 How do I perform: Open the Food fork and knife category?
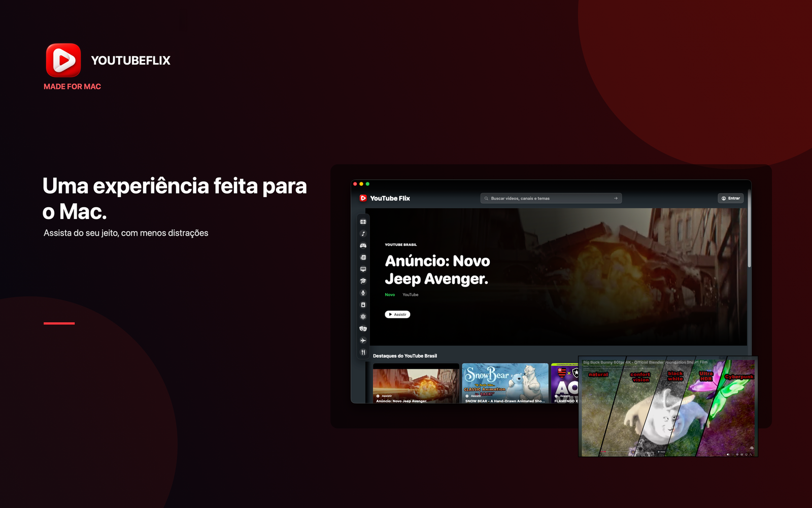(x=363, y=352)
